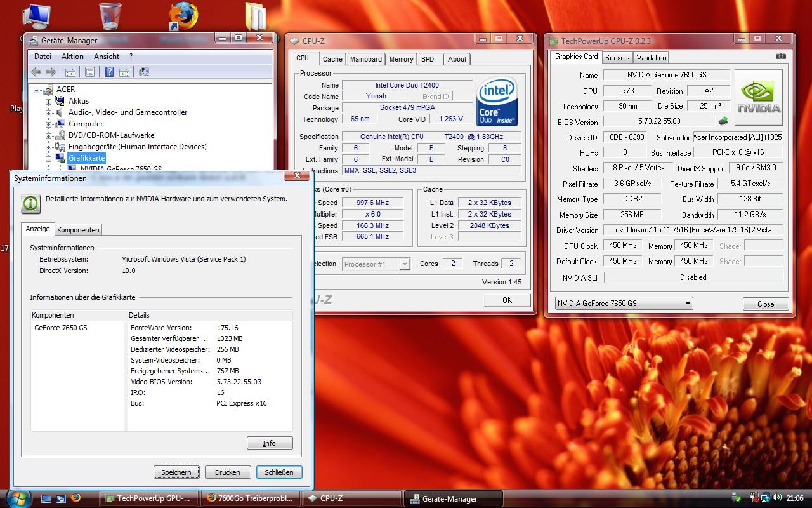The height and width of the screenshot is (508, 812).
Task: Open the Recycle Bin desktop icon
Action: tap(110, 17)
